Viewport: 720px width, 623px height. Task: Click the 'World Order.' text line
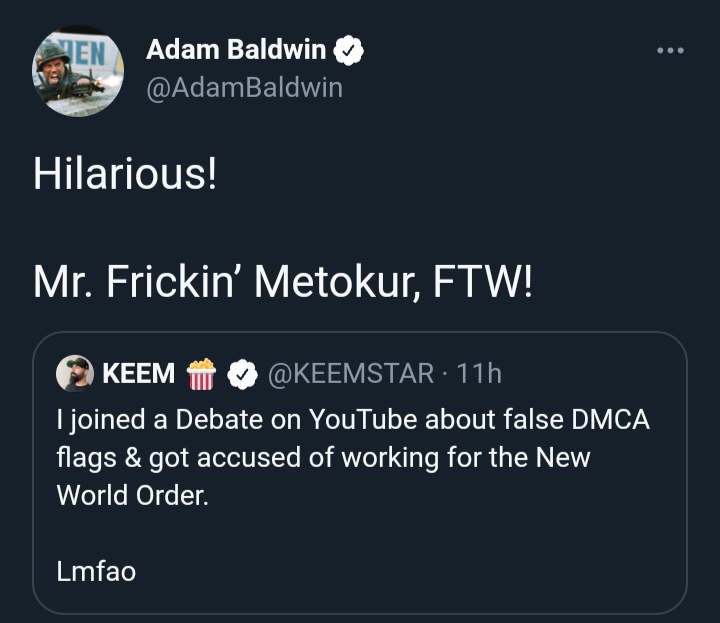pyautogui.click(x=133, y=496)
